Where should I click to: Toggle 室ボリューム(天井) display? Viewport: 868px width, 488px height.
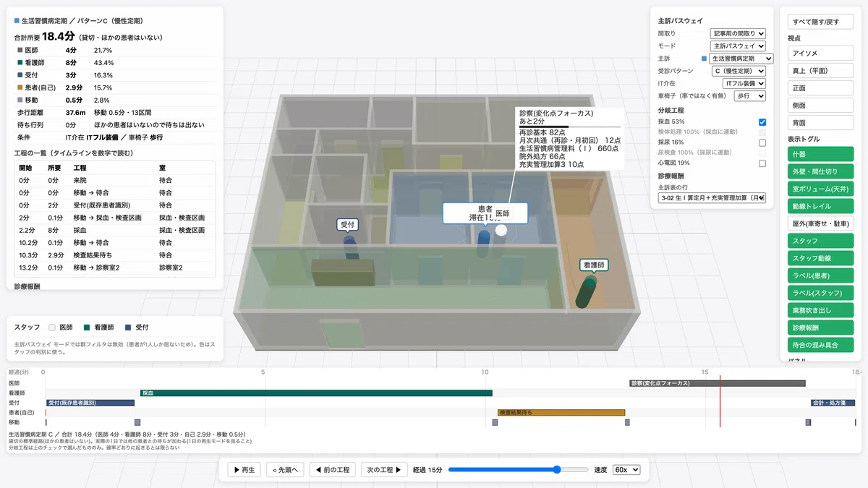[x=820, y=189]
